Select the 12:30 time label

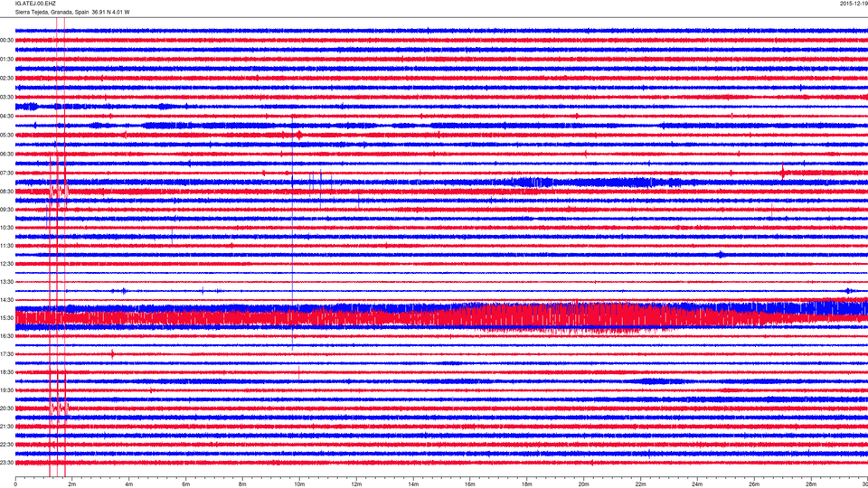tap(6, 264)
